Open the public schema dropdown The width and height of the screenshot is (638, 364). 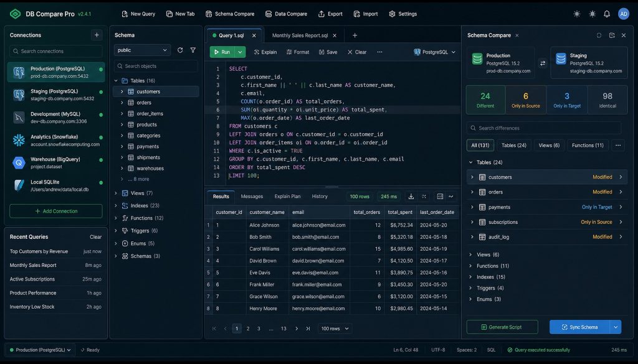142,50
